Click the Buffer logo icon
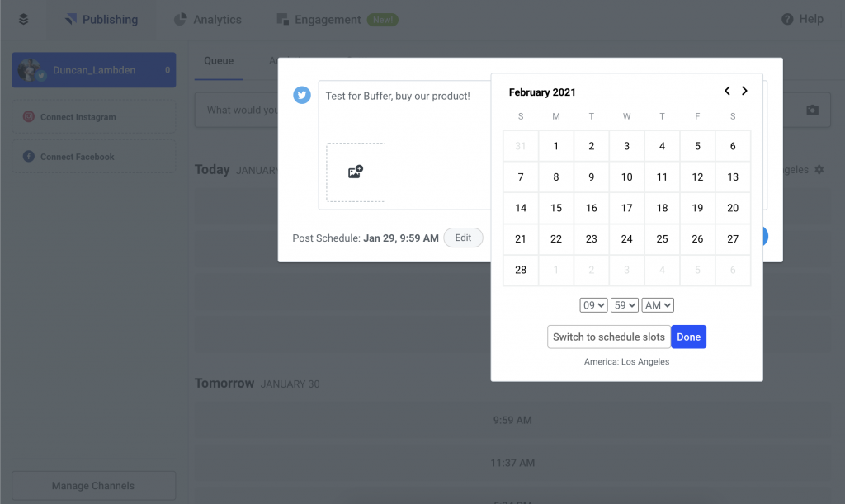845x504 pixels. pyautogui.click(x=23, y=18)
